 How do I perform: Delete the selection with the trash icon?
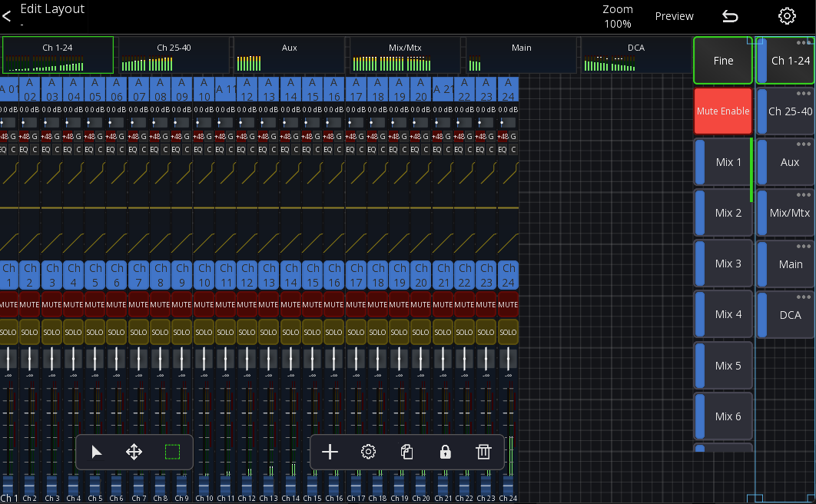[483, 452]
